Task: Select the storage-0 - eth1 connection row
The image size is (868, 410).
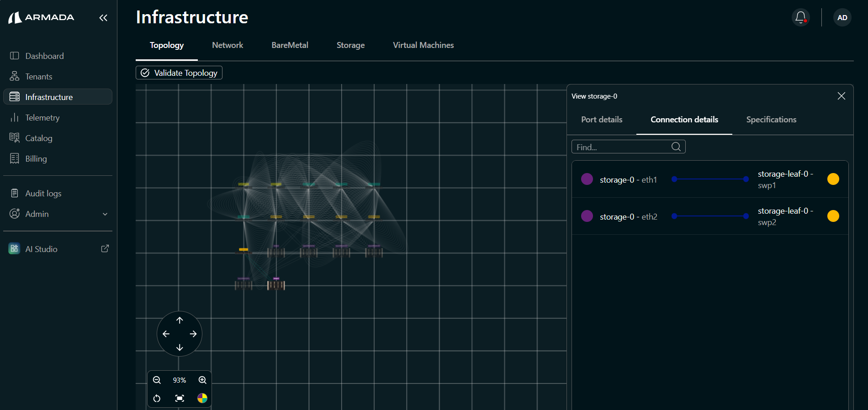Action: click(x=710, y=179)
